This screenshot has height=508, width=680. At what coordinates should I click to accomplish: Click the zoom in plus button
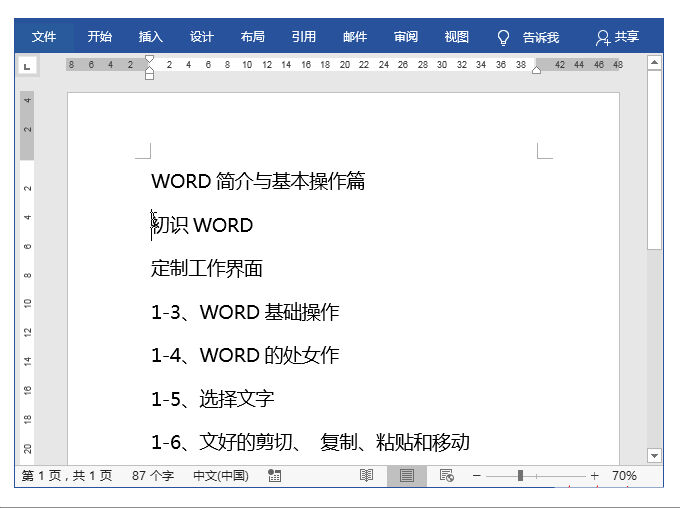[x=595, y=476]
